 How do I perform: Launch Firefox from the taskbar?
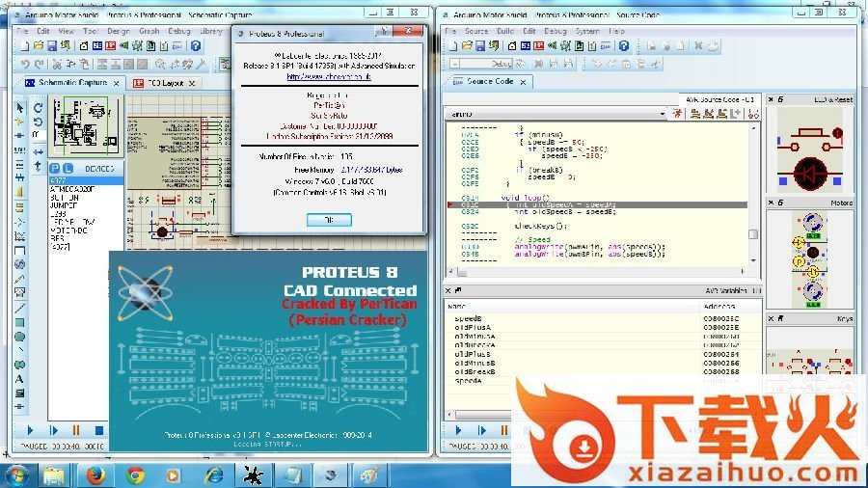coord(95,474)
